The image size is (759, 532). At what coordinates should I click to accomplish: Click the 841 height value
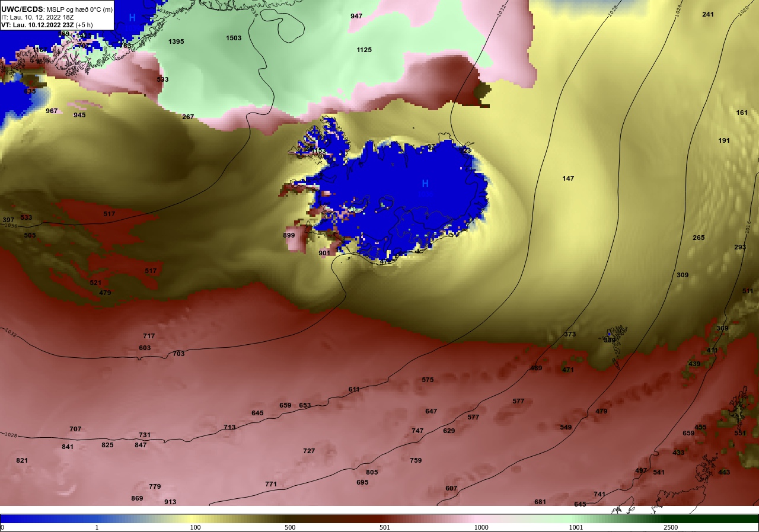click(x=68, y=447)
